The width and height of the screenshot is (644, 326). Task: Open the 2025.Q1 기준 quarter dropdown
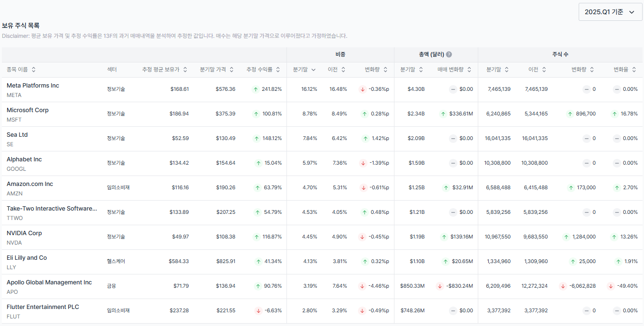tap(610, 12)
